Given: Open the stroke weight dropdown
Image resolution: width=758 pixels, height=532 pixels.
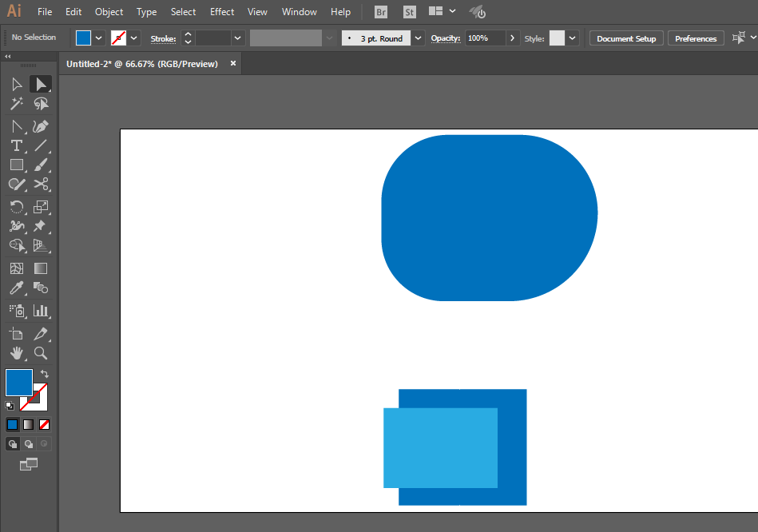Looking at the screenshot, I should click(237, 38).
